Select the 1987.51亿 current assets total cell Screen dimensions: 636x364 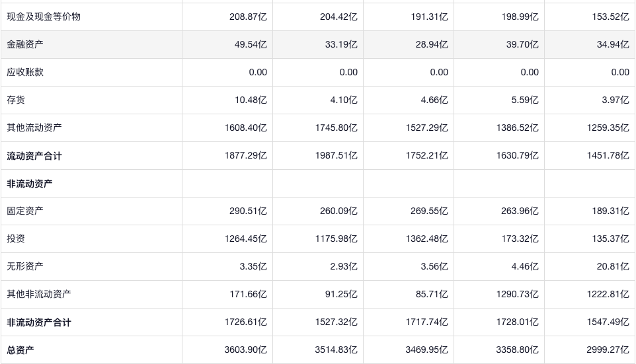336,156
